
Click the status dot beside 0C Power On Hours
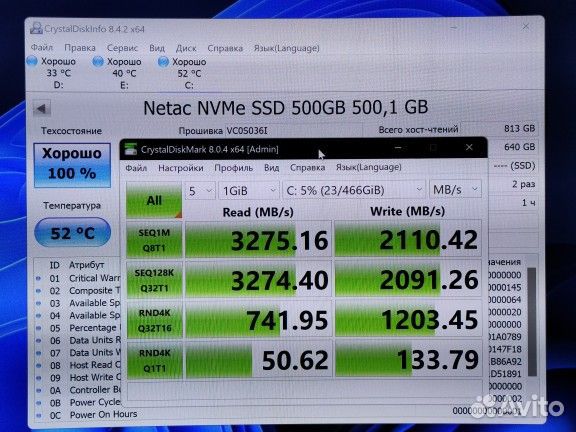pyautogui.click(x=38, y=415)
